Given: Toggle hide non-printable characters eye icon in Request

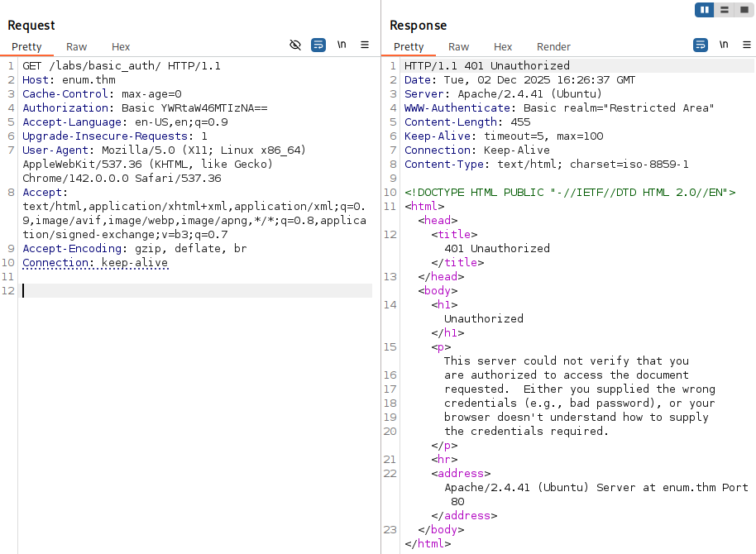Looking at the screenshot, I should point(295,45).
